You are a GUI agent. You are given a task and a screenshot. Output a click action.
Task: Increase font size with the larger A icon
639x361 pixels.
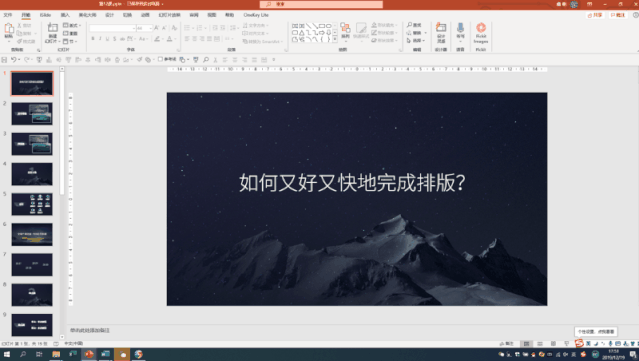coord(156,28)
